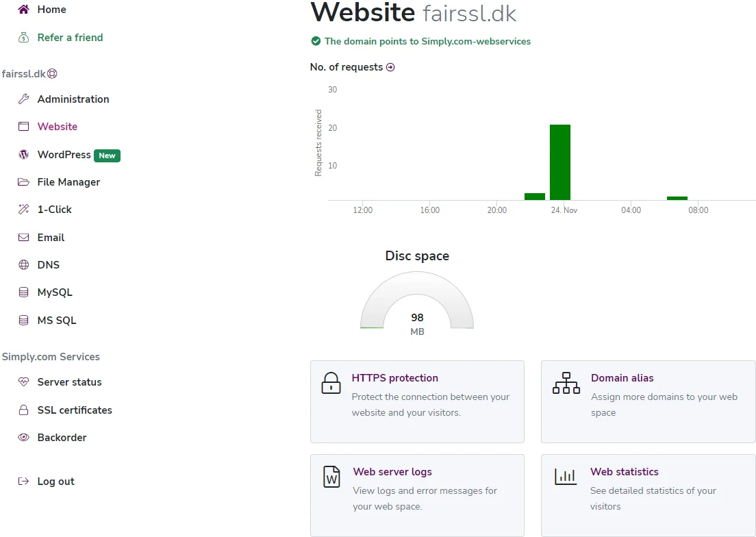Click the MySQL database icon
The image size is (756, 537).
[x=23, y=292]
